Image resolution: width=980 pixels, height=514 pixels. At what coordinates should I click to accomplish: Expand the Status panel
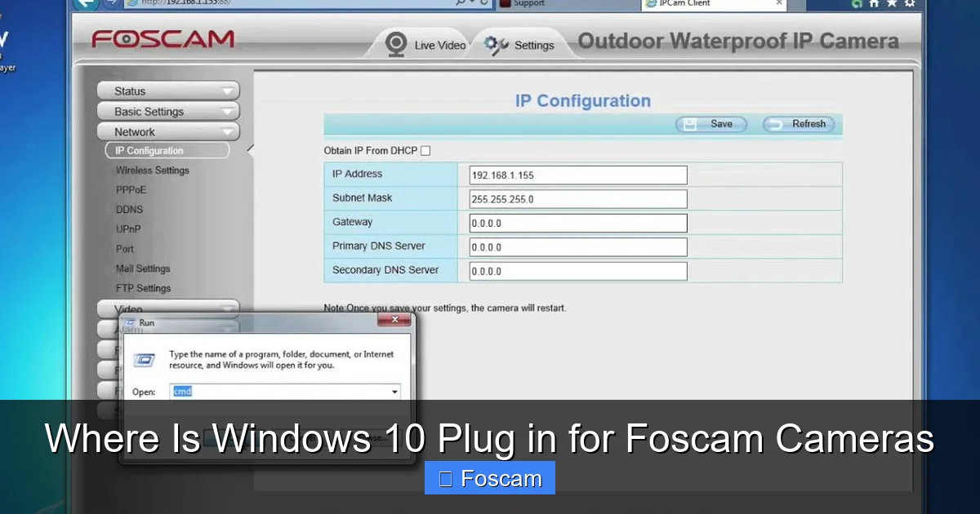pyautogui.click(x=167, y=90)
